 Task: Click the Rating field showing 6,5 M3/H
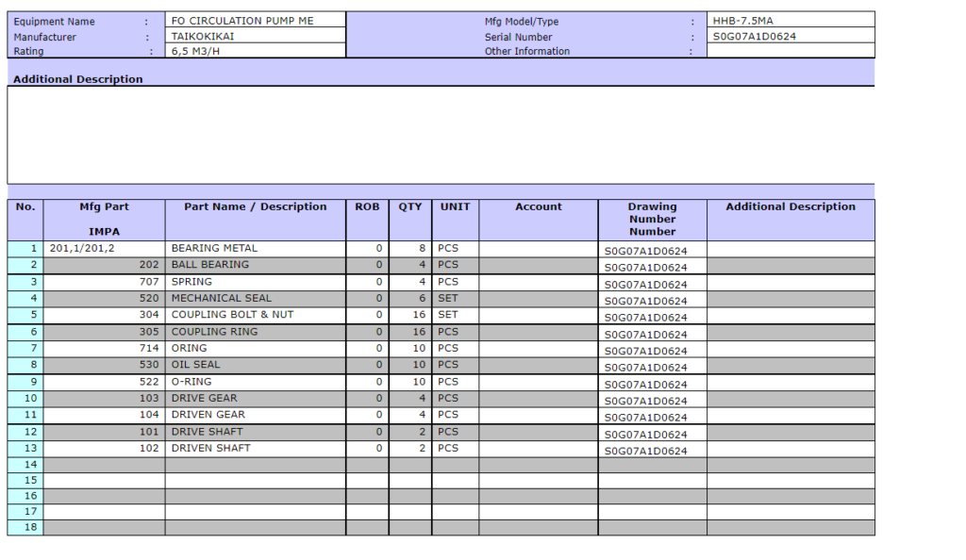click(255, 52)
